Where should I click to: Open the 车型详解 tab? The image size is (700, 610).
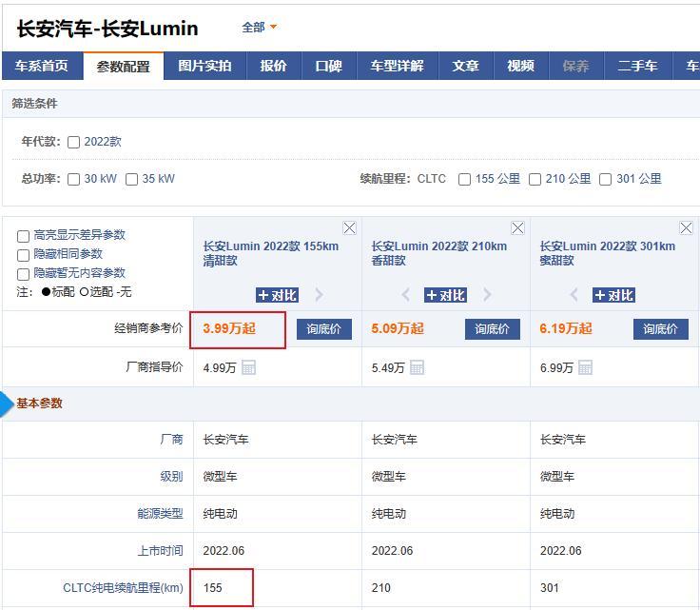(x=398, y=66)
